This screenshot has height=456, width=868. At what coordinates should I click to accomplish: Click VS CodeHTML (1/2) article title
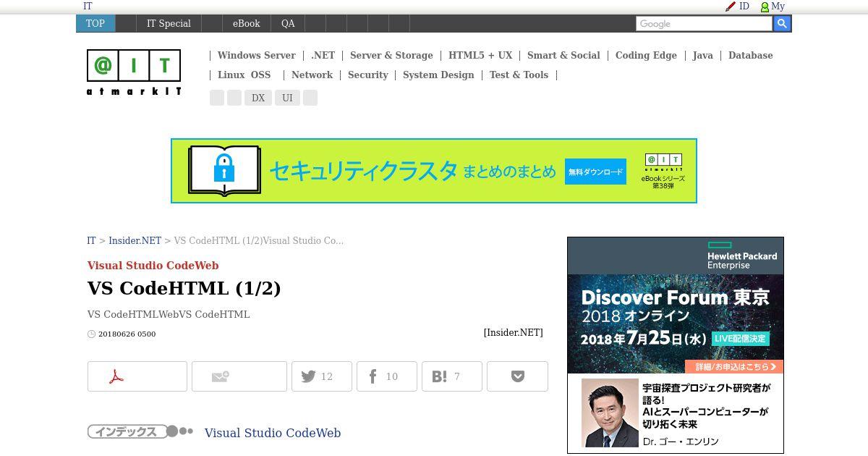(x=184, y=288)
